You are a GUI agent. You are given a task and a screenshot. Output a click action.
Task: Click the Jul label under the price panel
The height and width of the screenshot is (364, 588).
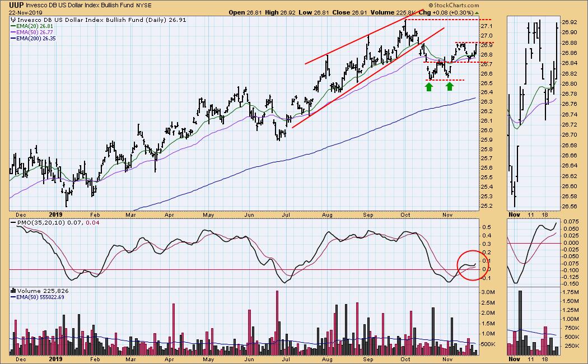pyautogui.click(x=286, y=215)
